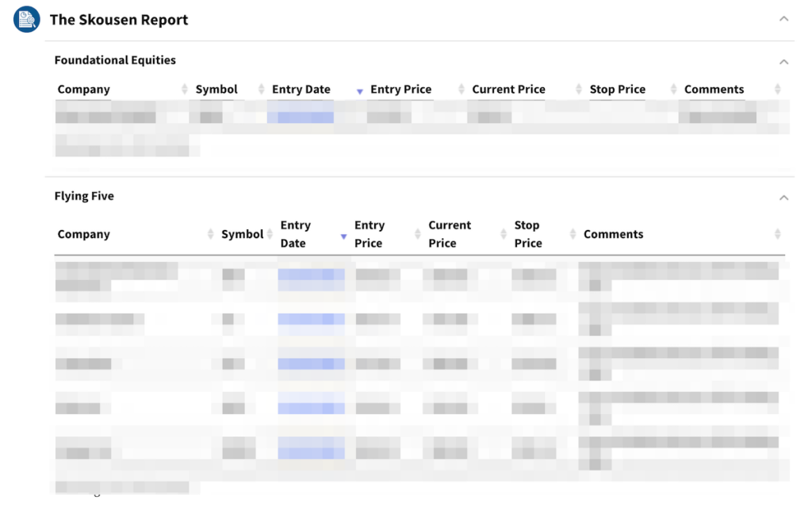Sort Foundational Equities by Stop Price icon
Viewport: 812px width, 515px height.
[673, 90]
